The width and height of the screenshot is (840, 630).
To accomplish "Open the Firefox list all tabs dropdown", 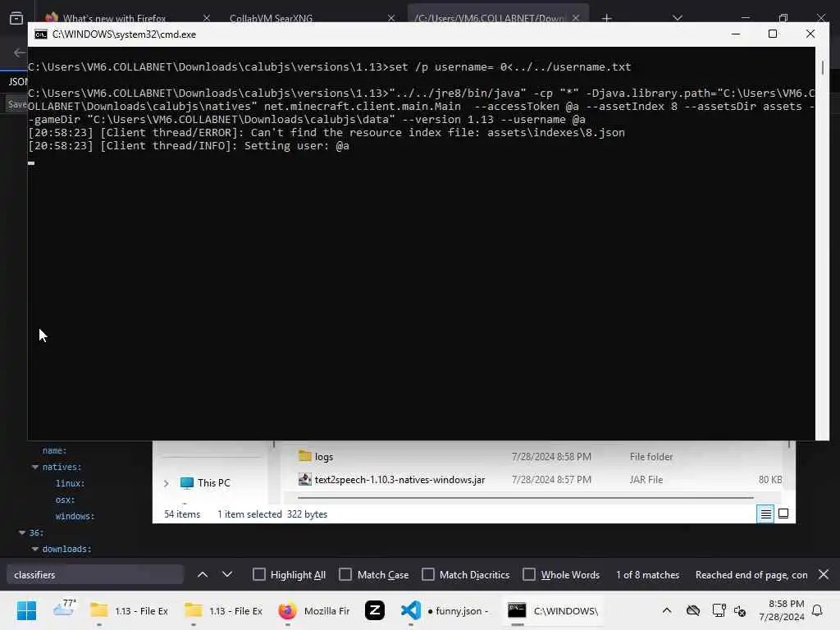I will tap(677, 18).
